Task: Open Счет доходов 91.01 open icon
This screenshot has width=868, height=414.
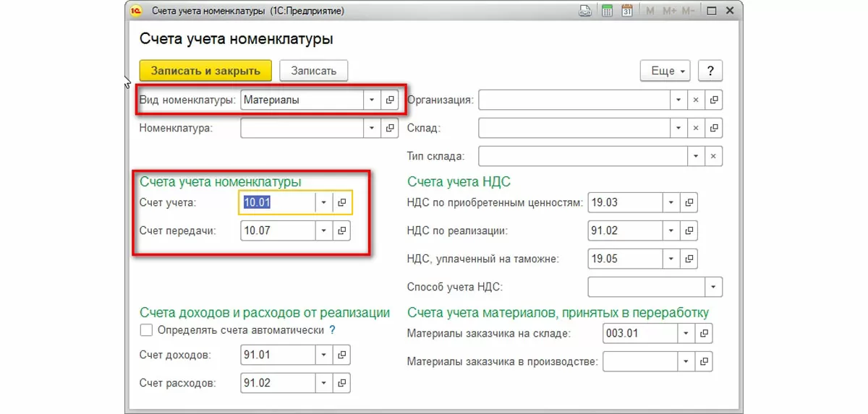Action: click(x=342, y=355)
